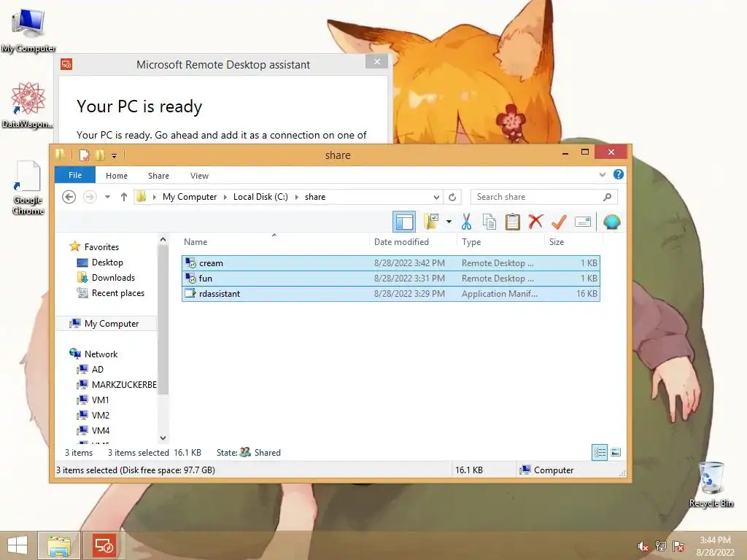The height and width of the screenshot is (560, 747).
Task: Click the blue Help question mark icon
Action: pos(619,175)
